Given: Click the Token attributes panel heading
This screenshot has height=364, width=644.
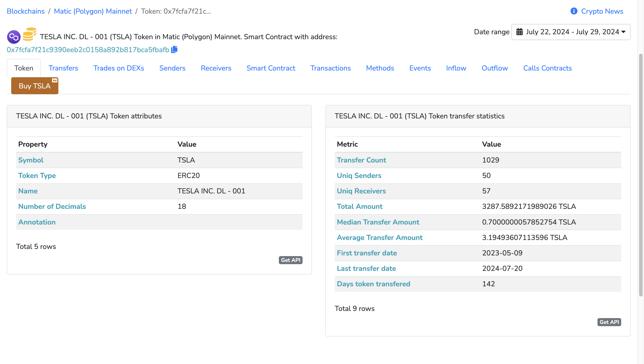Looking at the screenshot, I should 89,116.
